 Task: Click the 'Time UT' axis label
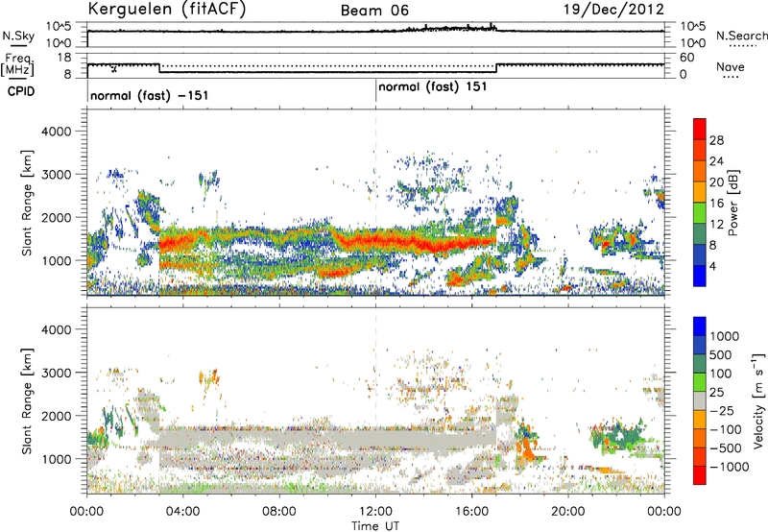(375, 526)
